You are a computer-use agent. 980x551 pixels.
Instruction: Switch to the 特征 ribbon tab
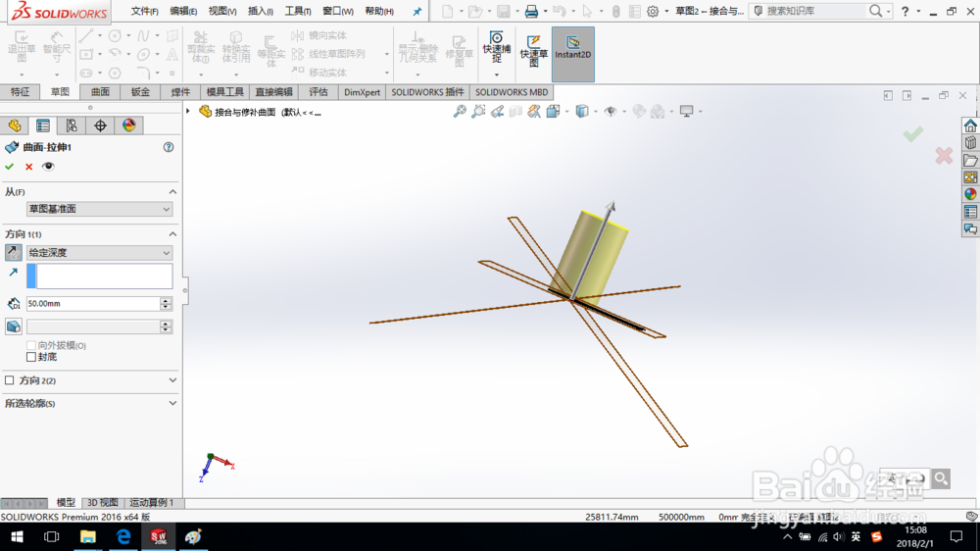[x=20, y=92]
